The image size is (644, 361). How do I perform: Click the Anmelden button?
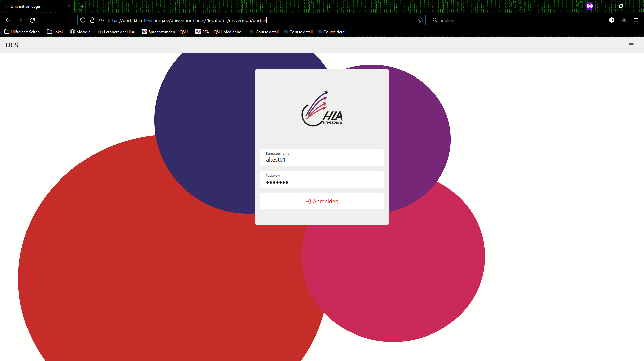pos(322,201)
